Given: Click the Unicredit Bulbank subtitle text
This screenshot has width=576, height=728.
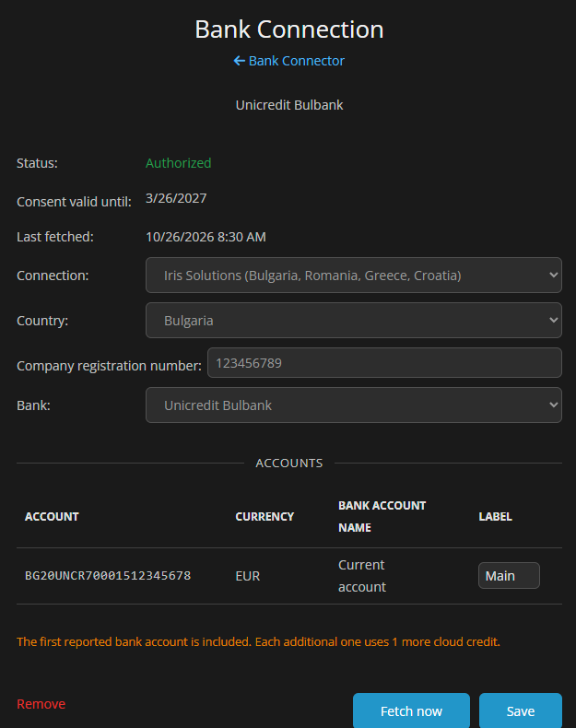Looking at the screenshot, I should [288, 105].
